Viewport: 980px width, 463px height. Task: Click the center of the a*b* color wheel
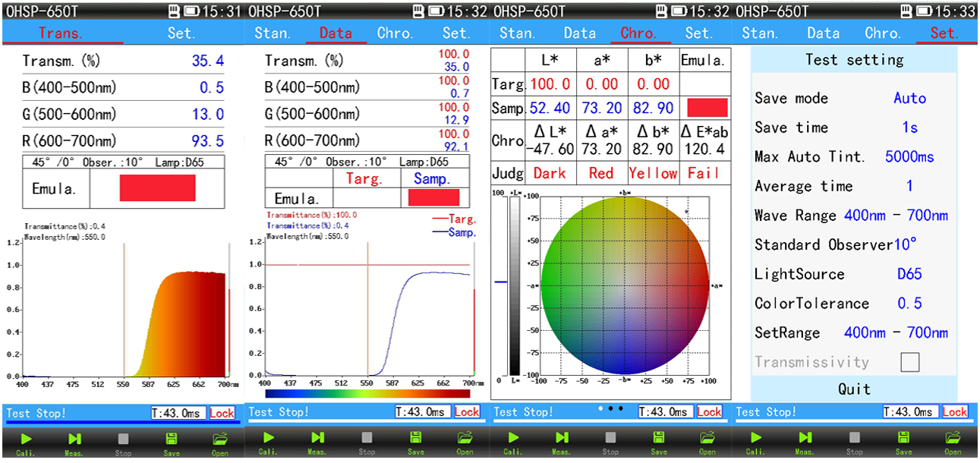pos(625,286)
